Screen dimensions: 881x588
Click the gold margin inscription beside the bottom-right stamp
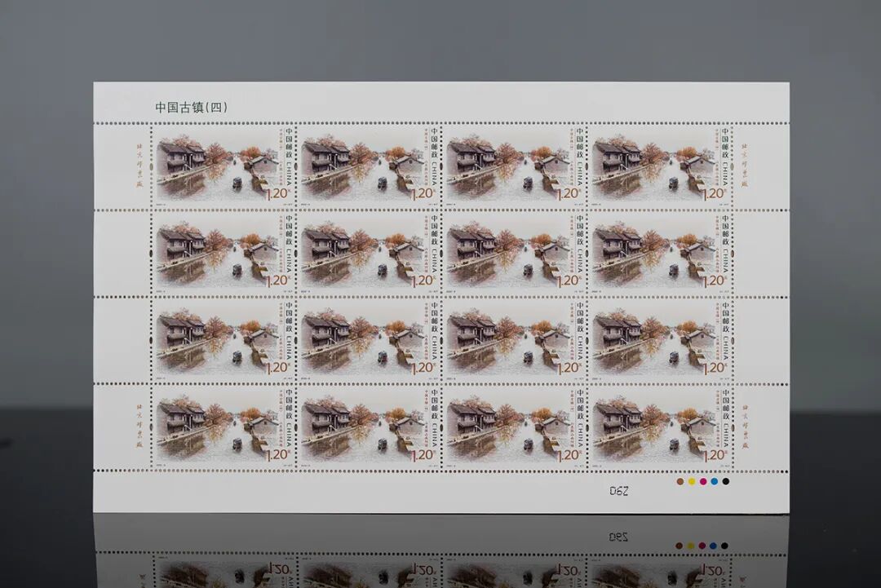(x=746, y=426)
